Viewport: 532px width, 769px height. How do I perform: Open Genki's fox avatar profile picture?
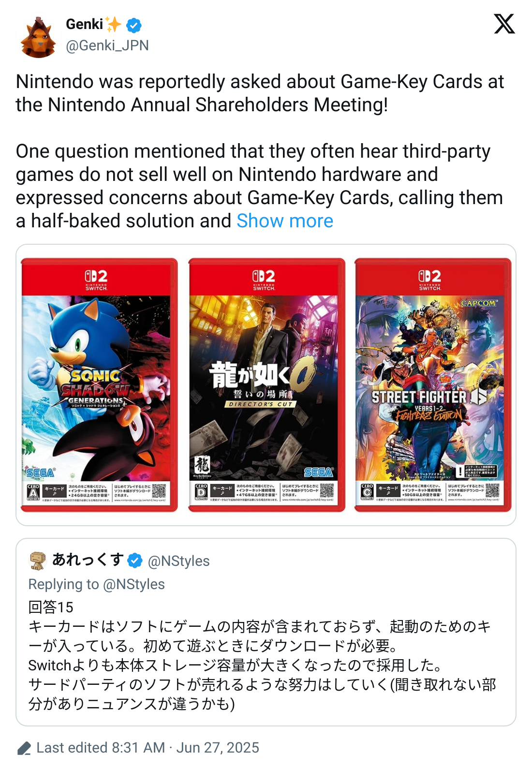coord(38,38)
